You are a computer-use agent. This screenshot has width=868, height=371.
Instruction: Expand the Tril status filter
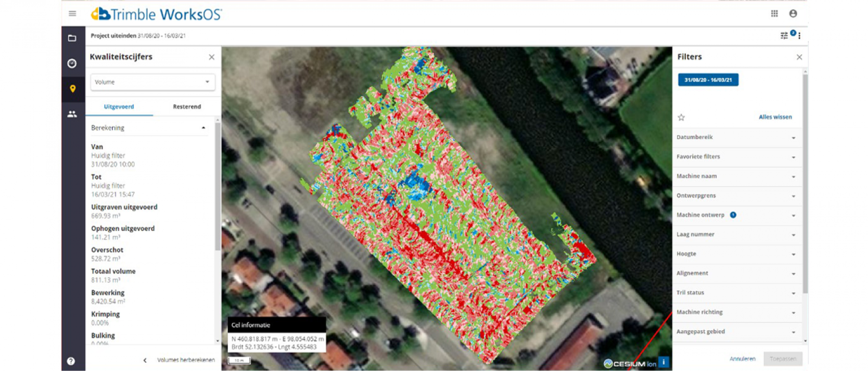tap(736, 293)
